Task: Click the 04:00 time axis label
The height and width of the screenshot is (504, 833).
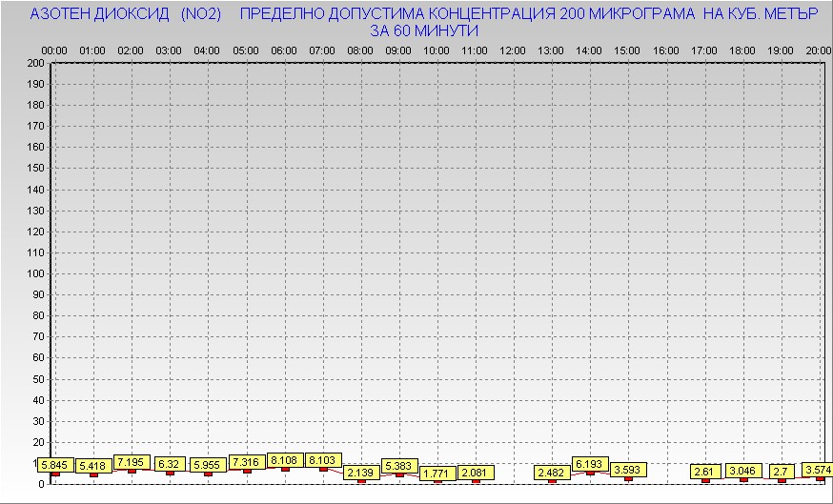Action: [x=207, y=51]
